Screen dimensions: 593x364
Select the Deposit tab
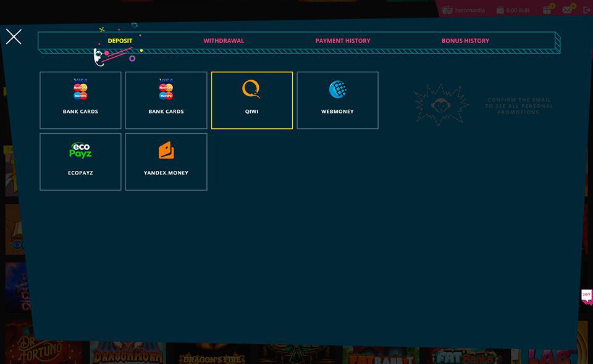click(120, 41)
